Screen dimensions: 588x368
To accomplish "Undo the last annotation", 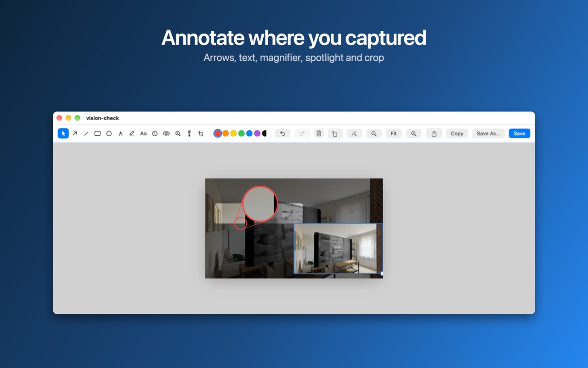I will (283, 133).
